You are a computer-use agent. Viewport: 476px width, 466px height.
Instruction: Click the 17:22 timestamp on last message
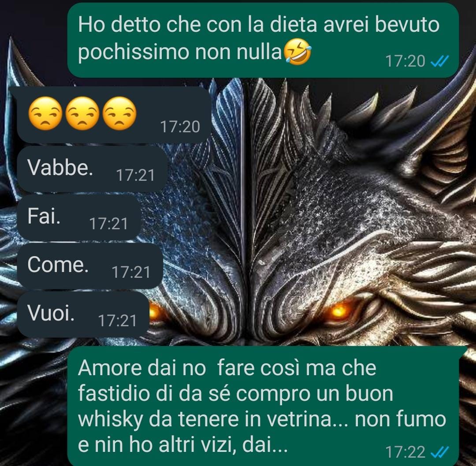[405, 452]
